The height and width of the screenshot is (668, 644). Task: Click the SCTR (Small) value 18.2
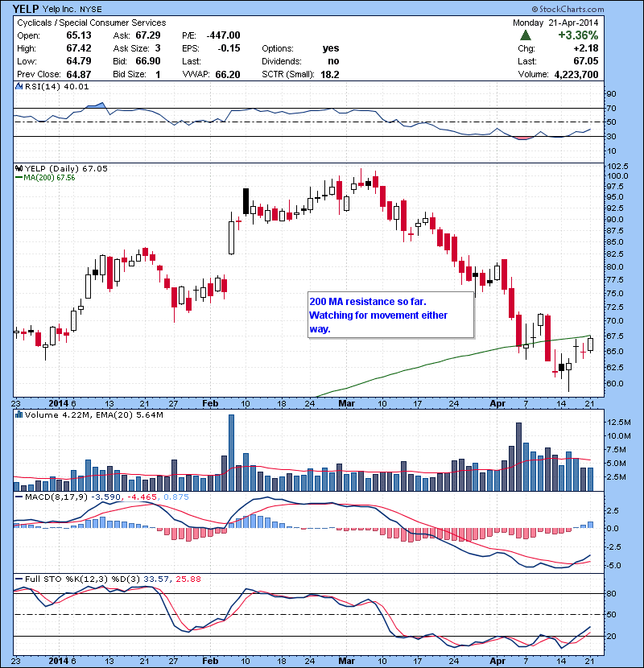tap(329, 74)
